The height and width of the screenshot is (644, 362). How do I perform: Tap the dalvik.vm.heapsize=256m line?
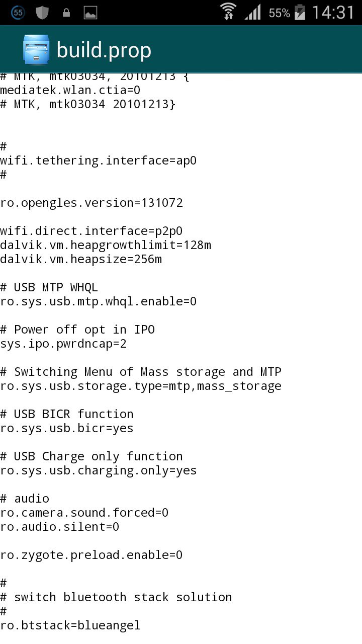(81, 259)
